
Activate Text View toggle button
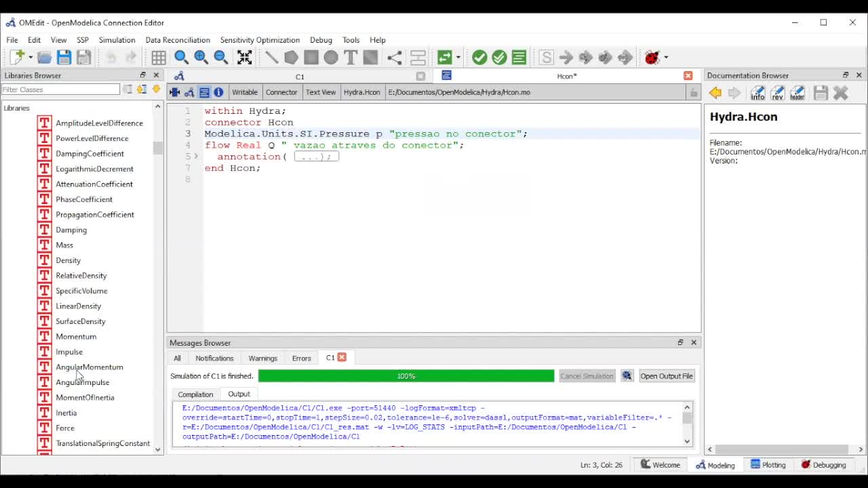[x=204, y=92]
